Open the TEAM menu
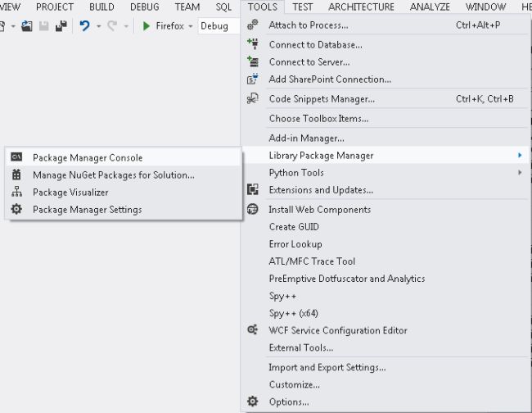The height and width of the screenshot is (413, 532). pyautogui.click(x=187, y=7)
